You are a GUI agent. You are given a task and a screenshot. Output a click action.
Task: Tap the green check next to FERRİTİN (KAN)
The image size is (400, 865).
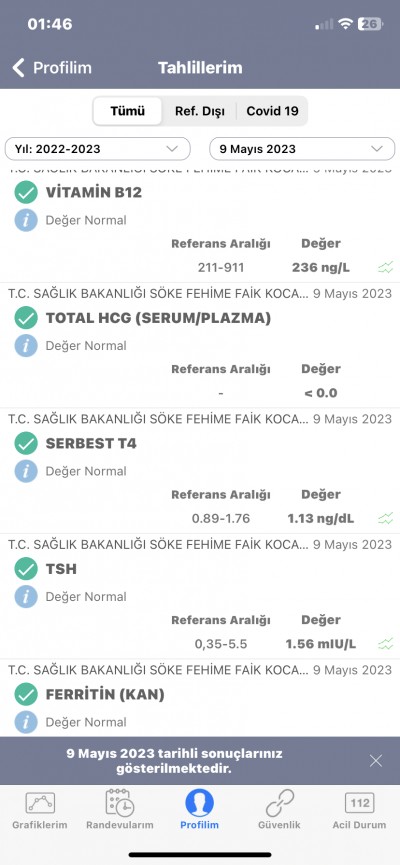[26, 695]
